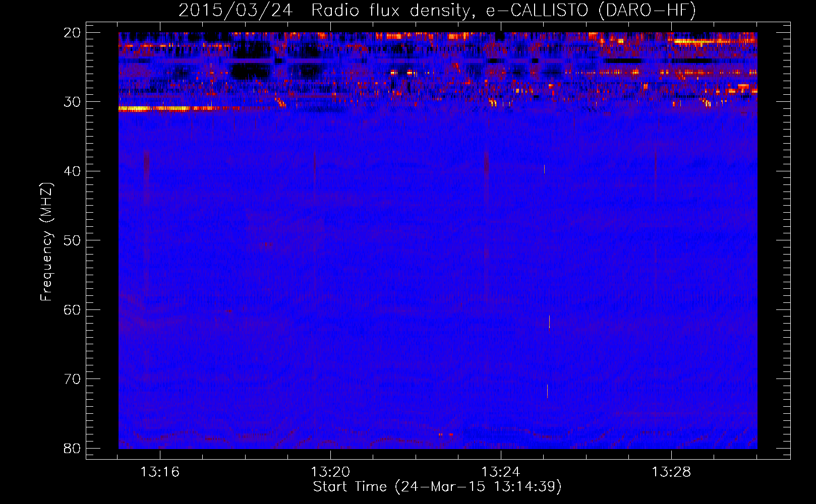Image resolution: width=816 pixels, height=504 pixels.
Task: Click the 60 MHz frequency tick label
Action: pyautogui.click(x=72, y=310)
